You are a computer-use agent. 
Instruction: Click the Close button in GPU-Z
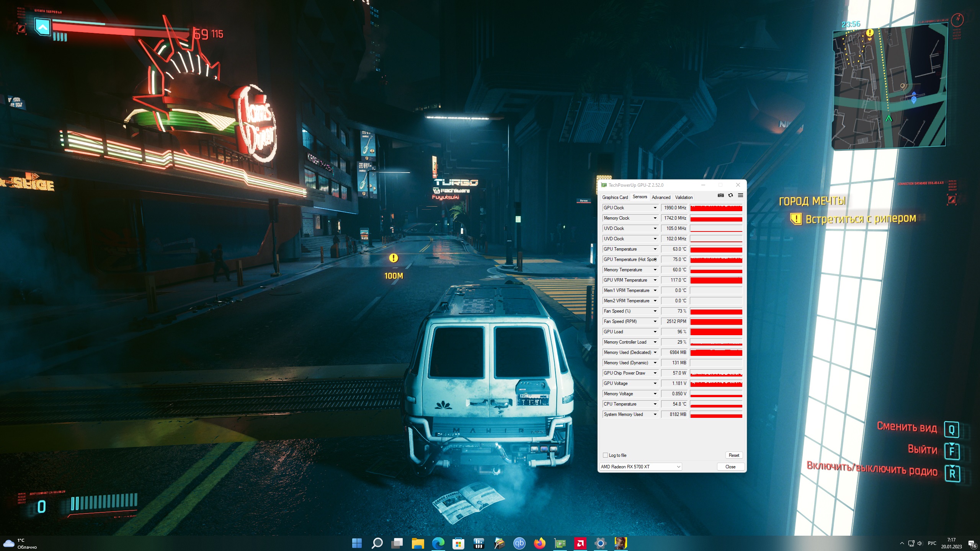(x=730, y=466)
